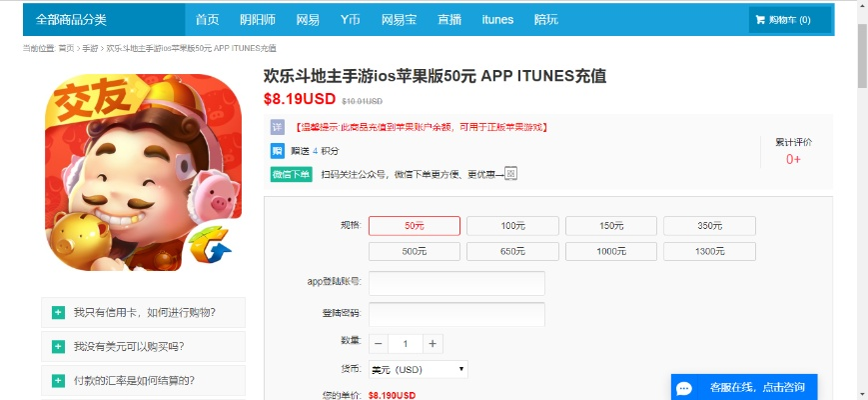The width and height of the screenshot is (868, 400).
Task: Click 客服在线，点击咨询 support button
Action: [744, 387]
